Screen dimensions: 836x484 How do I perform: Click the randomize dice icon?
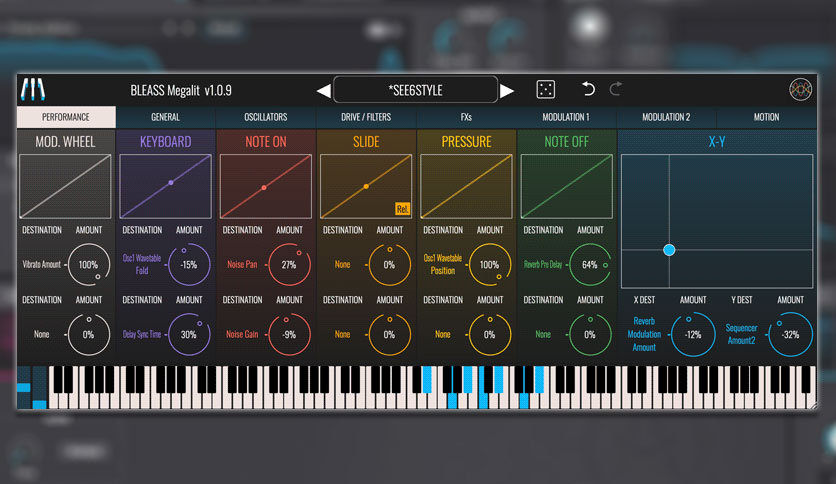[x=545, y=90]
